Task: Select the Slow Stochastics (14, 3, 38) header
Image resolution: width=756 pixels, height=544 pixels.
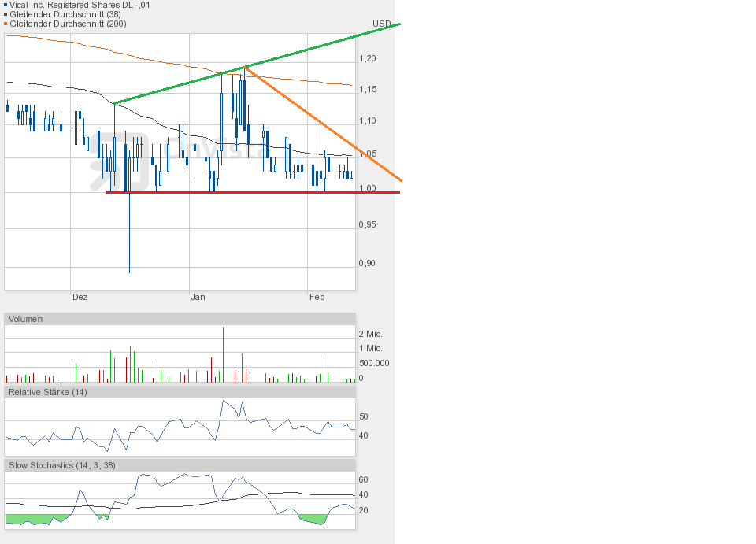Action: [x=62, y=465]
